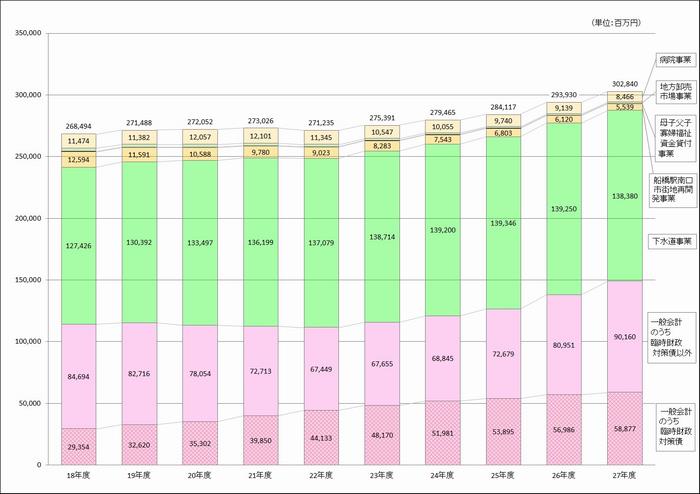
Task: Click the data label 6,120
Action: (x=564, y=120)
